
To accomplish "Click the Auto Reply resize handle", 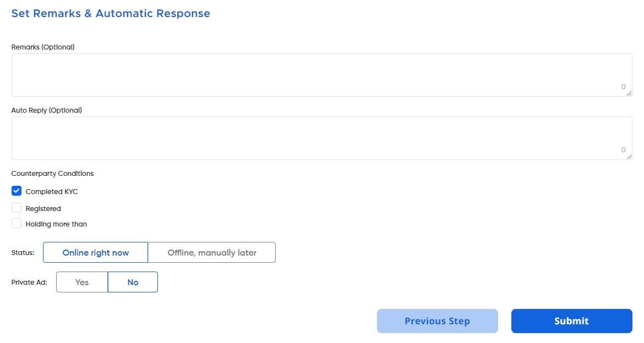I will coord(629,157).
